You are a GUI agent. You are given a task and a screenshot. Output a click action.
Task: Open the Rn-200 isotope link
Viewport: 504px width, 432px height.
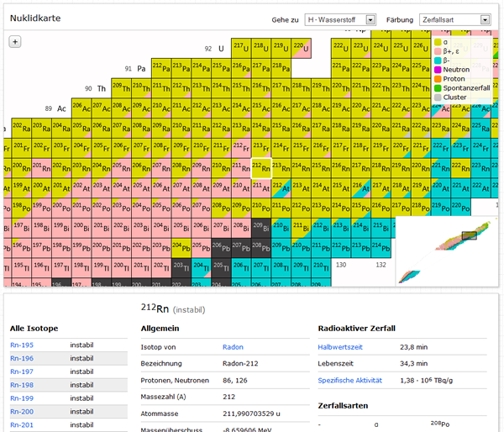tap(22, 412)
